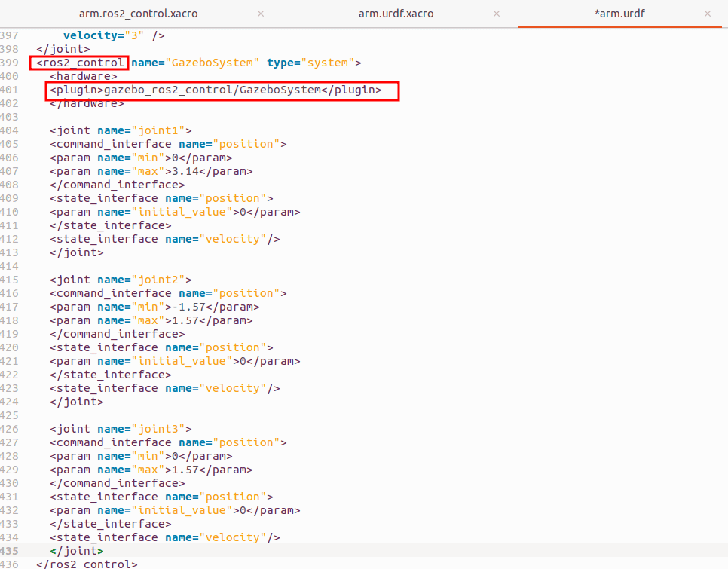Click the joint3 name declaration
Viewport: 728px width, 569px height.
(x=121, y=429)
